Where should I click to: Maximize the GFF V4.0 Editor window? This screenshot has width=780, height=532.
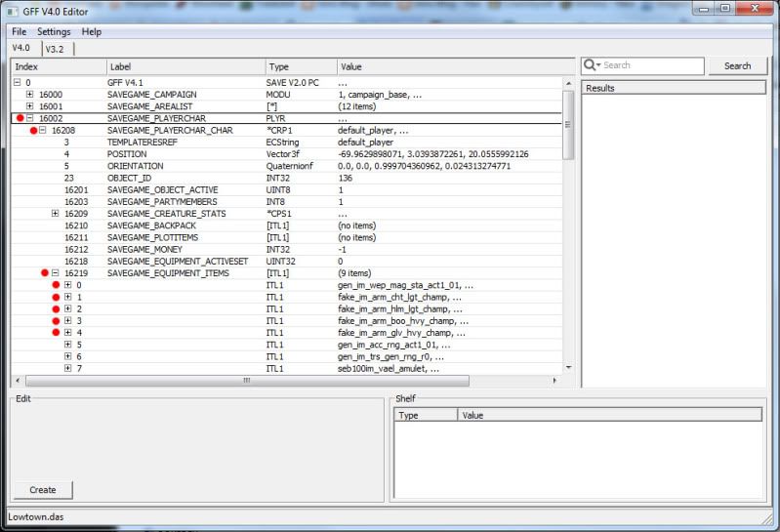point(725,8)
